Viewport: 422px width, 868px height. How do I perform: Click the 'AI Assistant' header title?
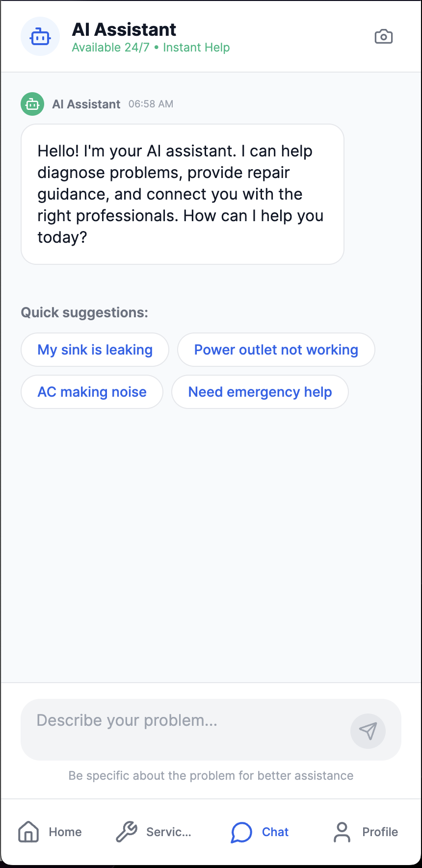[x=124, y=29]
